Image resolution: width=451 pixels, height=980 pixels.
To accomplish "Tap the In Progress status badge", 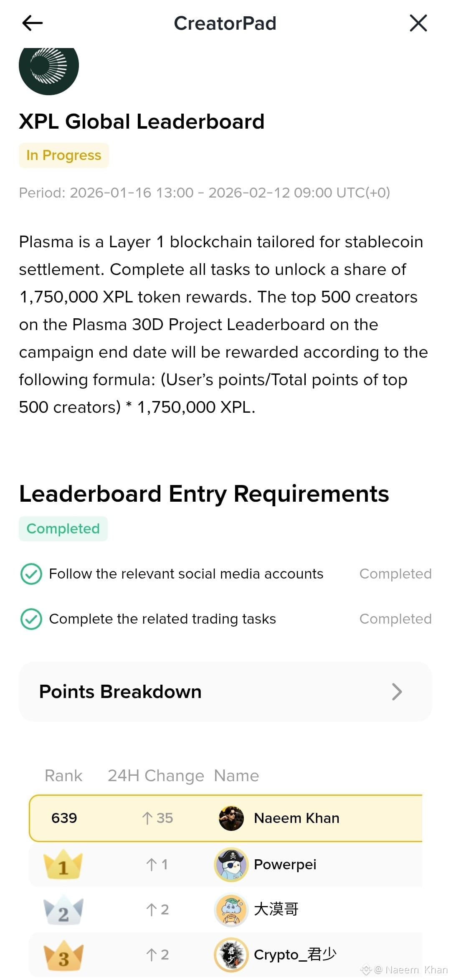I will pyautogui.click(x=63, y=155).
